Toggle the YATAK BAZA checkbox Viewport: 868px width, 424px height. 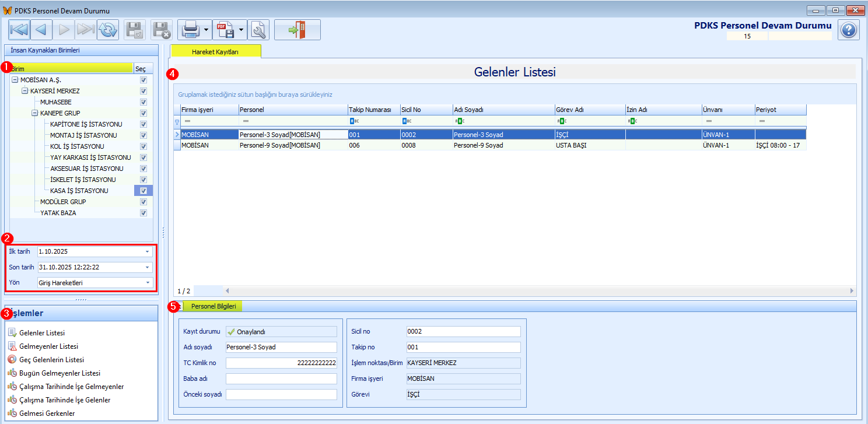click(143, 213)
